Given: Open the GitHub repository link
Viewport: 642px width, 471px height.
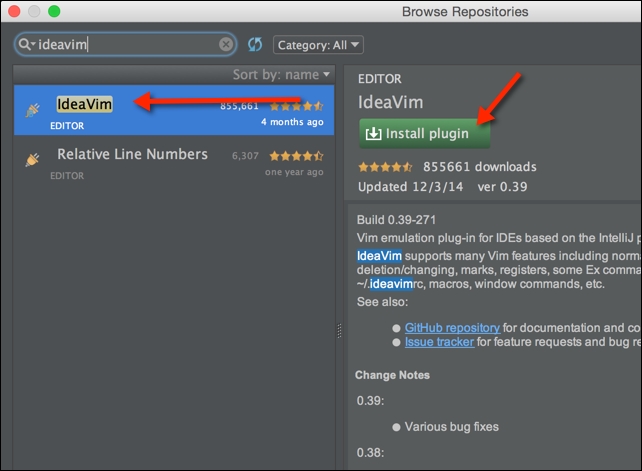Looking at the screenshot, I should [x=452, y=328].
